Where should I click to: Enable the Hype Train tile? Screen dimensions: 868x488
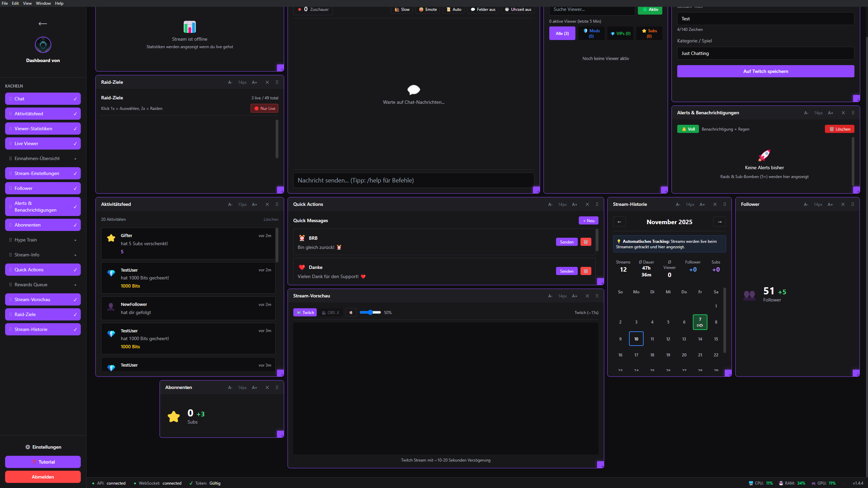pos(43,240)
